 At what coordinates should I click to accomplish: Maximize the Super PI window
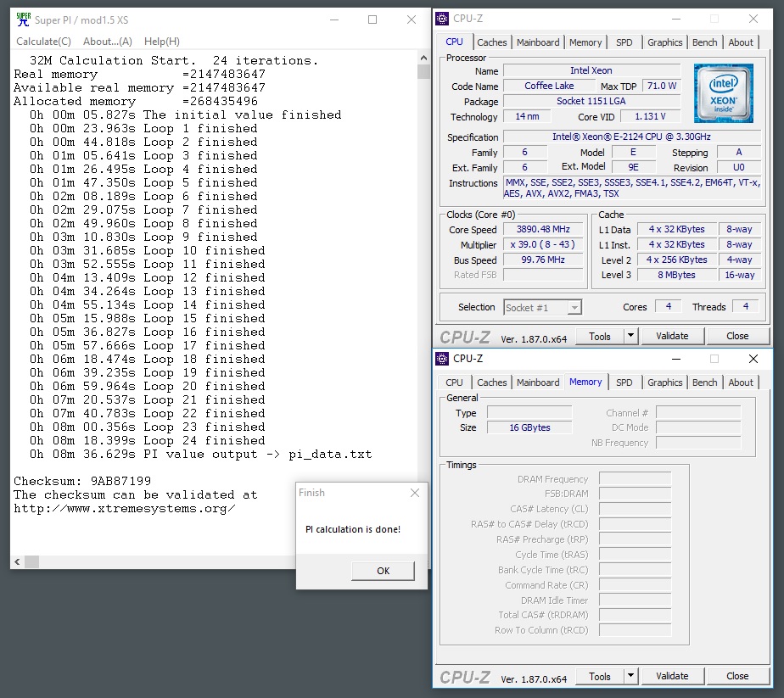(x=372, y=20)
